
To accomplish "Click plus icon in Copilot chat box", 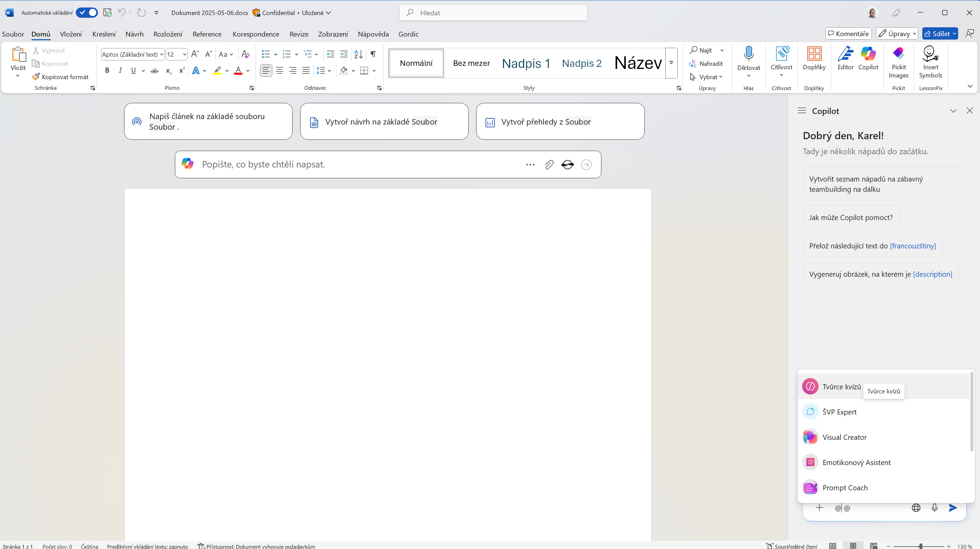I will (819, 507).
